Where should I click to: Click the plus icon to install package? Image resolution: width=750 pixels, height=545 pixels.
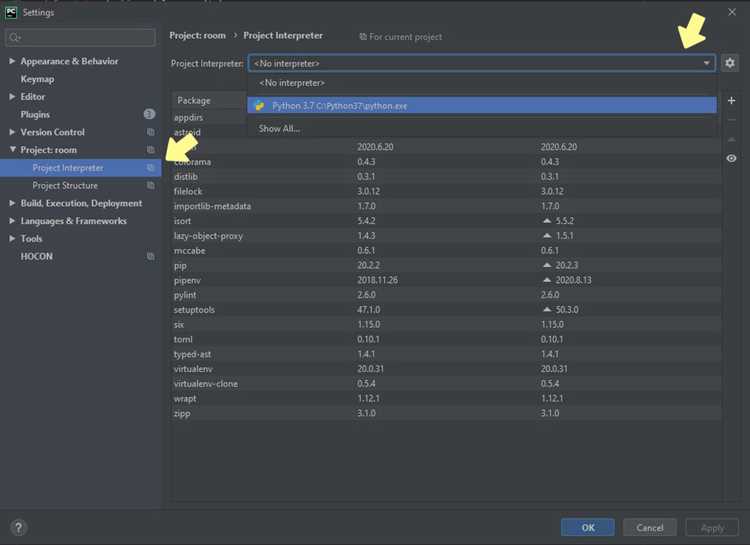coord(731,100)
